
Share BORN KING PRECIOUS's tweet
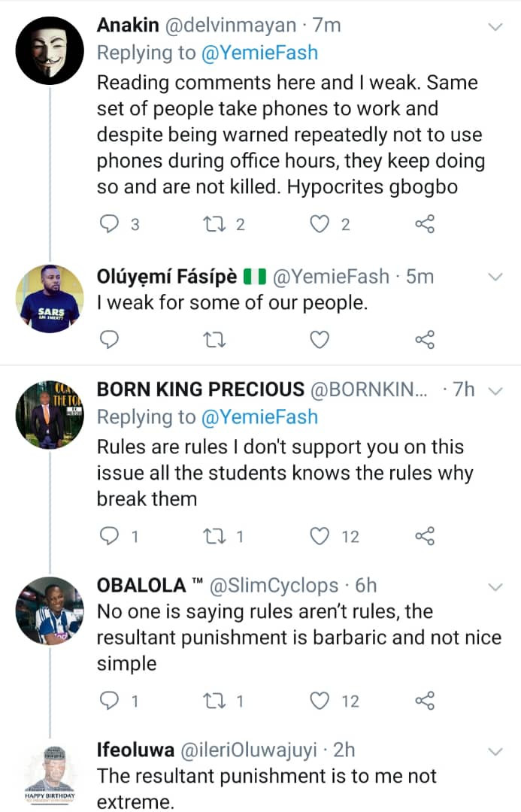click(x=425, y=536)
